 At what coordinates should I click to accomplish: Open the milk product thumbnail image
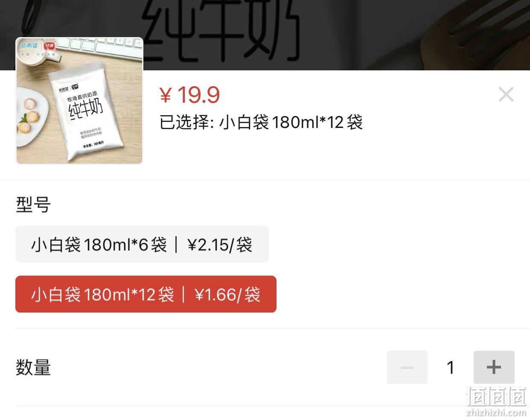point(79,101)
